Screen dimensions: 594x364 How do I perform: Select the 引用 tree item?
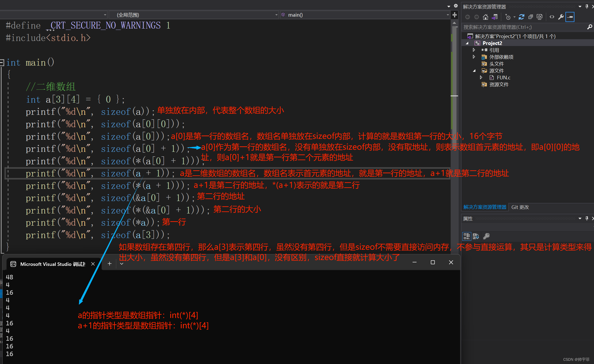[494, 50]
